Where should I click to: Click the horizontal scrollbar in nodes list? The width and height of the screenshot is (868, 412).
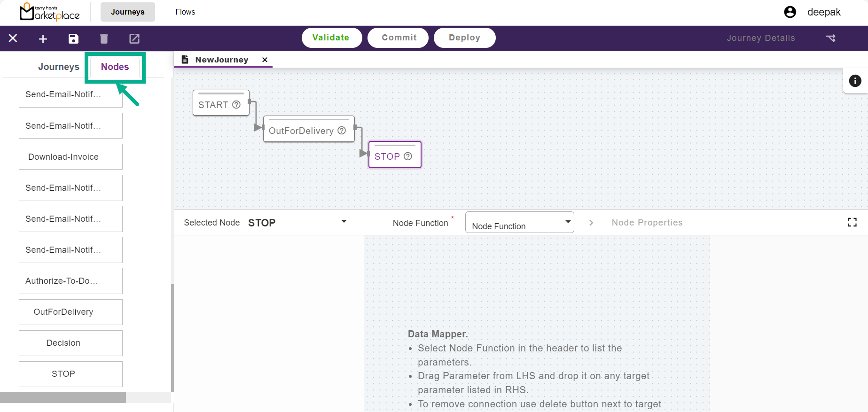coord(63,397)
